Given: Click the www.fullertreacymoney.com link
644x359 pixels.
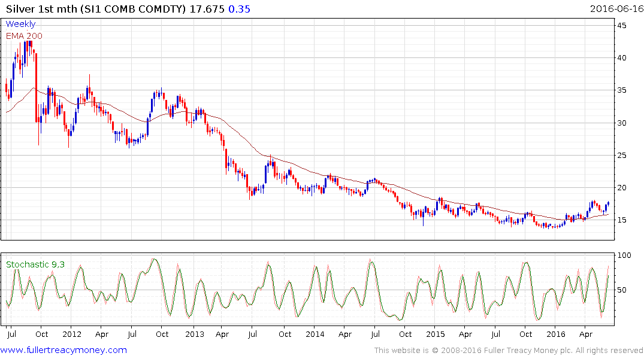Looking at the screenshot, I should click(x=64, y=350).
